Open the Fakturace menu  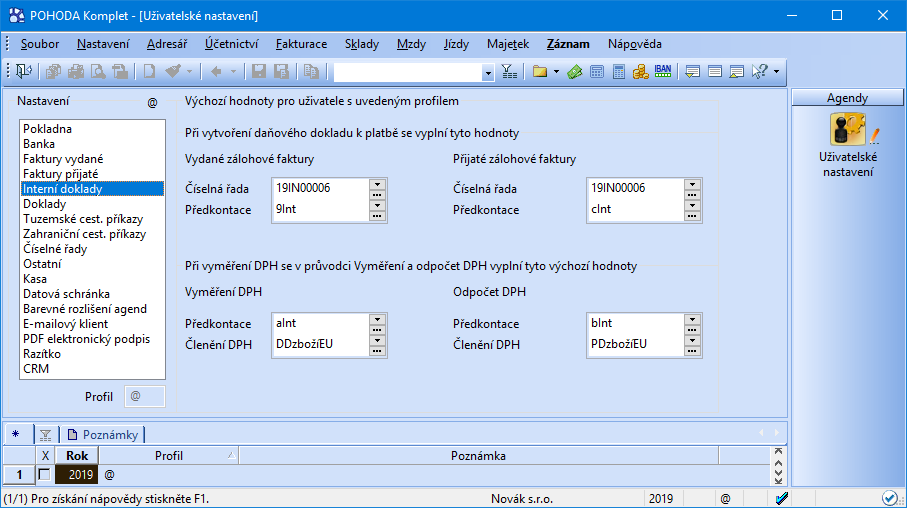[x=301, y=44]
